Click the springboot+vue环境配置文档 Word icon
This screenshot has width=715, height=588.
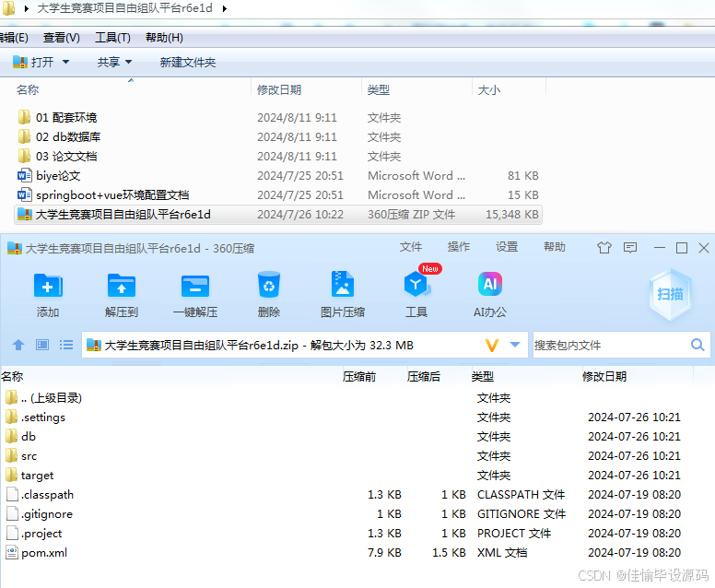(25, 194)
